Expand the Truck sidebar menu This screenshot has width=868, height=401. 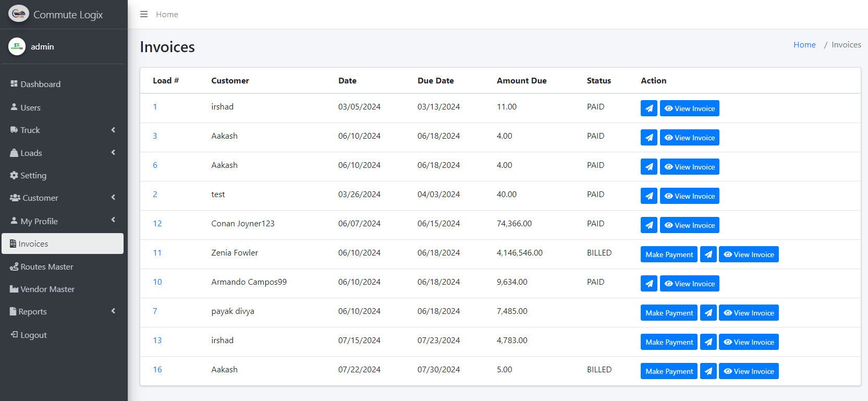[63, 130]
